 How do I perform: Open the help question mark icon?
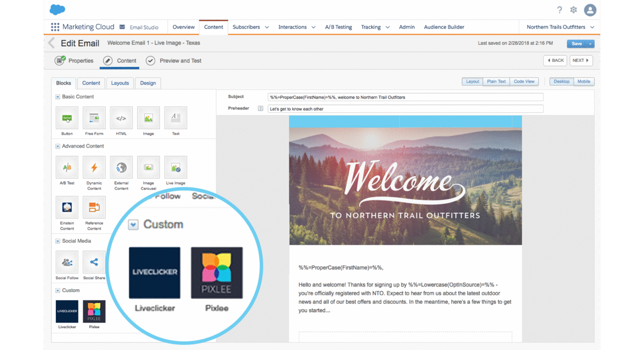point(559,10)
